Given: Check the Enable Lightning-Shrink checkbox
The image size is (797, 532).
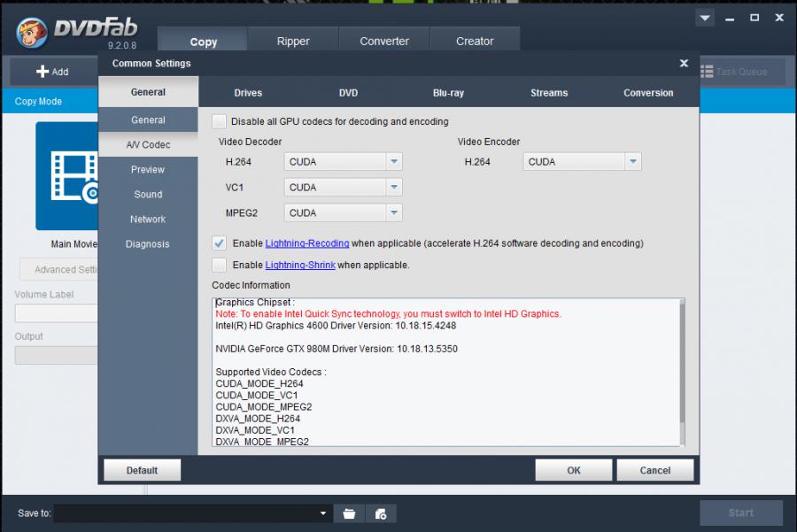Looking at the screenshot, I should click(x=219, y=265).
